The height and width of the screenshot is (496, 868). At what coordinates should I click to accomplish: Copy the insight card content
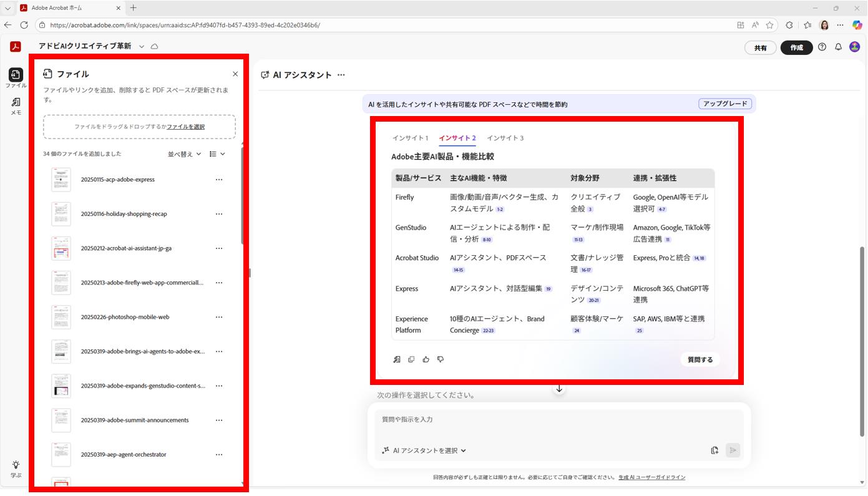[411, 359]
